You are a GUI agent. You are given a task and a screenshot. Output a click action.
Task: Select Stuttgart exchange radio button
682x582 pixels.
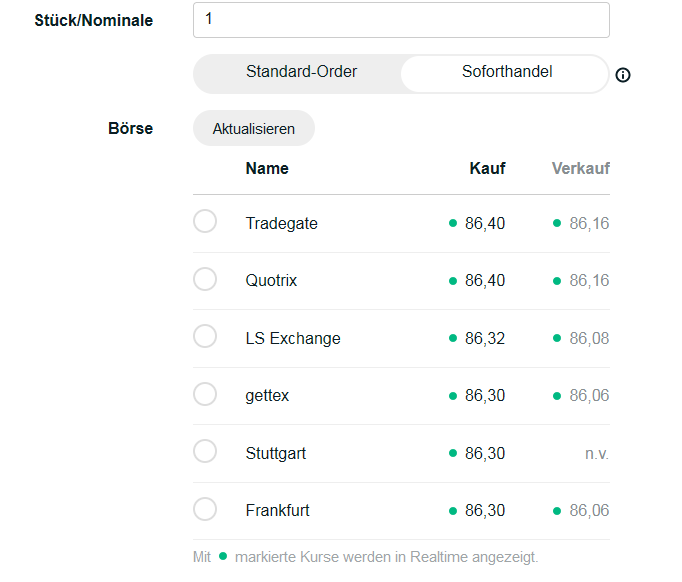tap(205, 452)
